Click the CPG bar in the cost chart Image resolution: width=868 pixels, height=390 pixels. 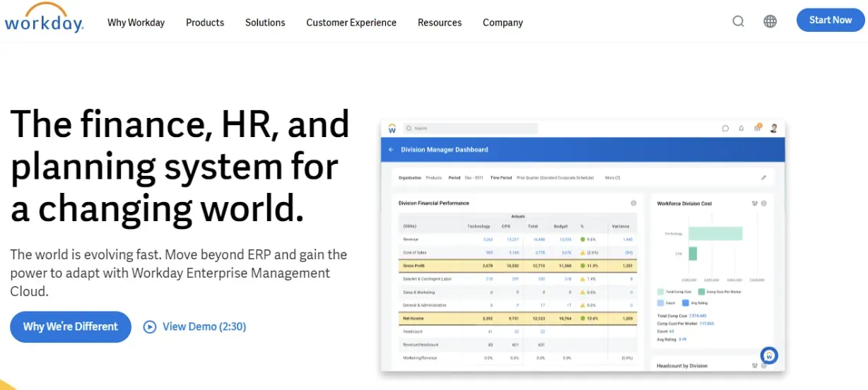tap(692, 253)
